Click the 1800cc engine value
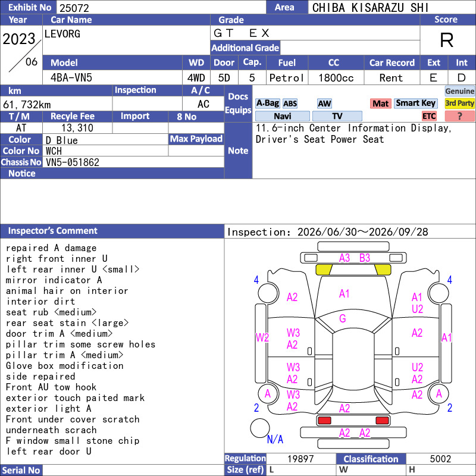This screenshot has width=476, height=476. (336, 78)
